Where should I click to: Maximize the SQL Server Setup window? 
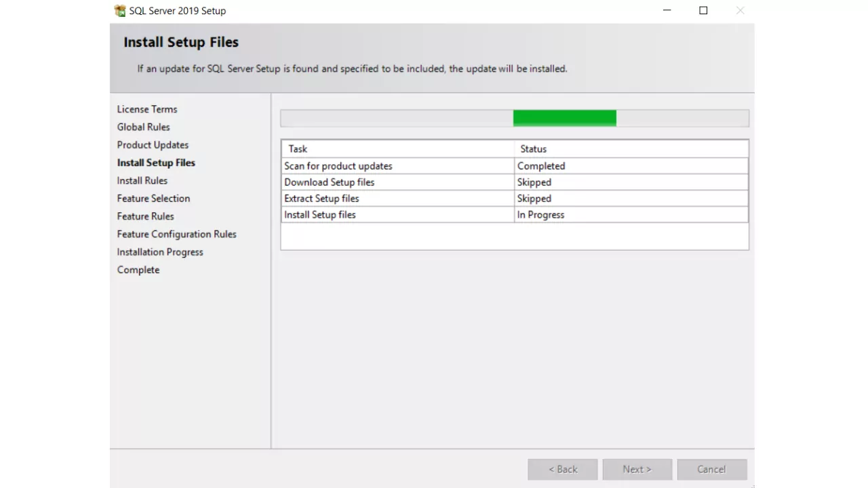(703, 11)
